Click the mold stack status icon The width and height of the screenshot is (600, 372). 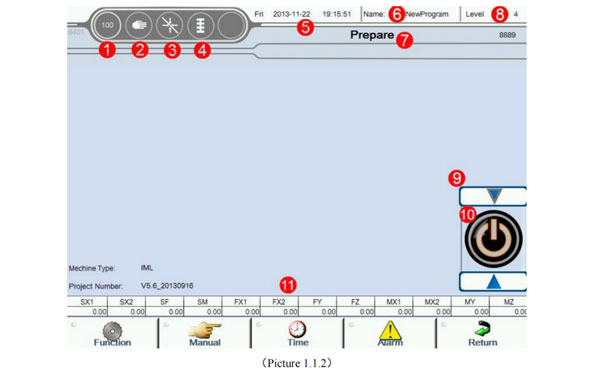[x=200, y=26]
